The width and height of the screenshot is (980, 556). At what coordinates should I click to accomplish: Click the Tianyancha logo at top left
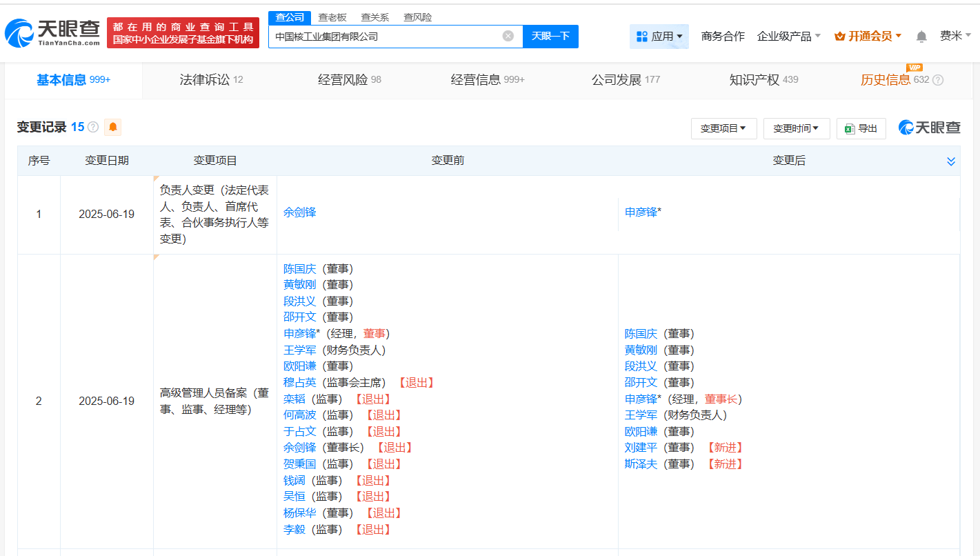click(x=52, y=32)
